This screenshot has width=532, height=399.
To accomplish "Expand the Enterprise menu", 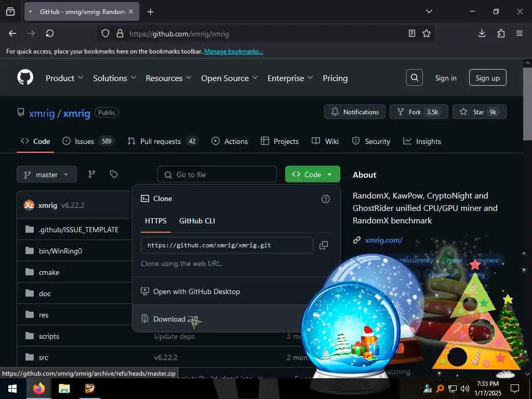I will (290, 78).
